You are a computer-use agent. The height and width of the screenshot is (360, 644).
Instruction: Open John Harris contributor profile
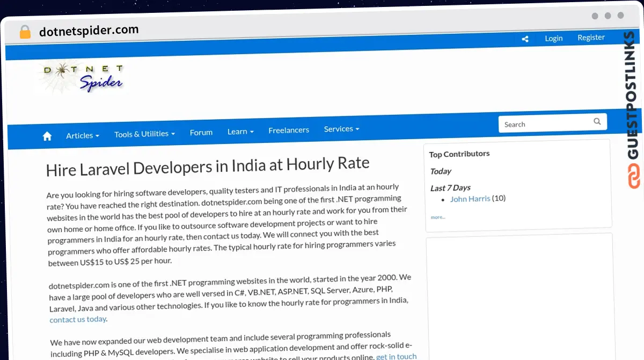470,199
